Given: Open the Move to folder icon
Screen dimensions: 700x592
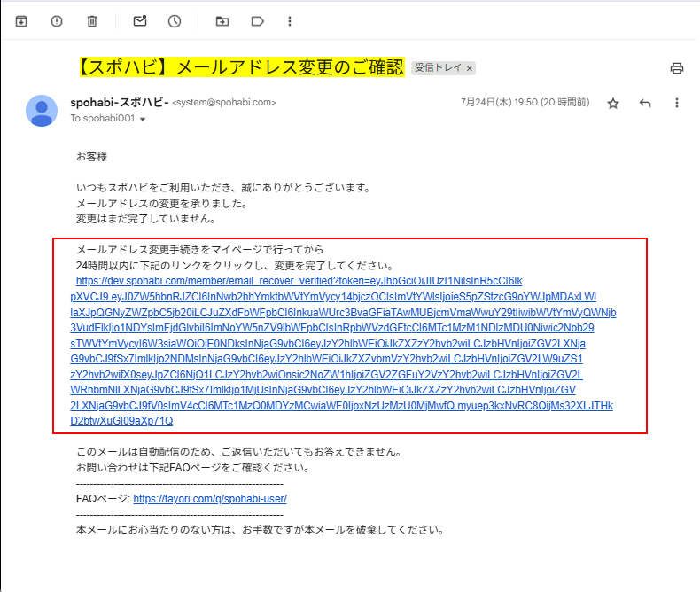Looking at the screenshot, I should 222,21.
